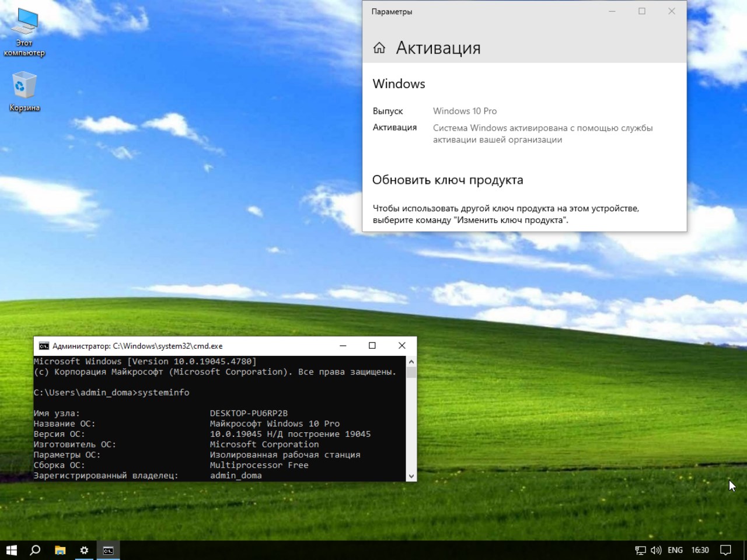Click 'Multiprocessor Free' value in cmd
The height and width of the screenshot is (560, 747).
pos(259,465)
